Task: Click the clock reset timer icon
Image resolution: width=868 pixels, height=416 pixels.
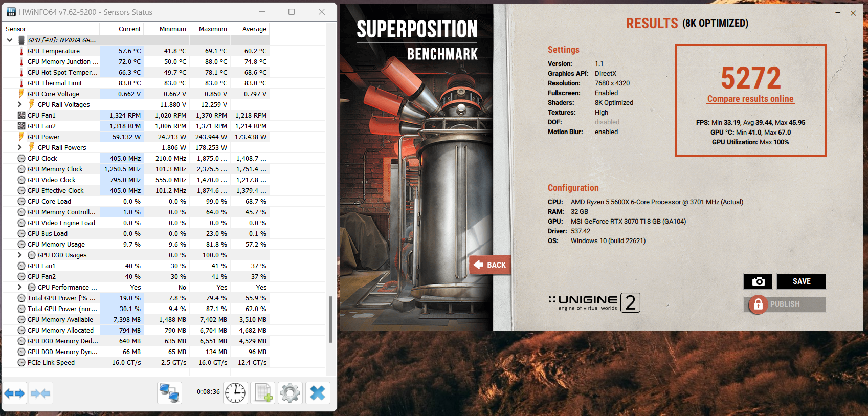Action: 235,393
